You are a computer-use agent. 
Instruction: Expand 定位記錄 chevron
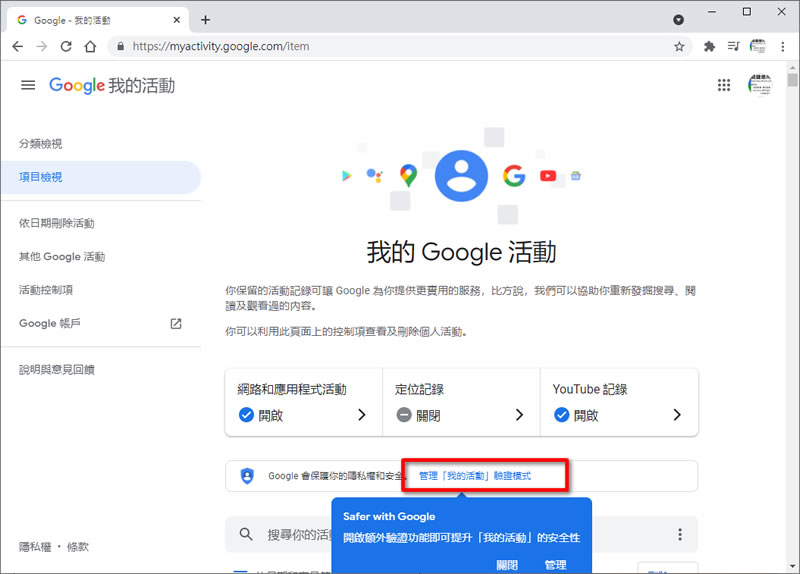pos(519,415)
